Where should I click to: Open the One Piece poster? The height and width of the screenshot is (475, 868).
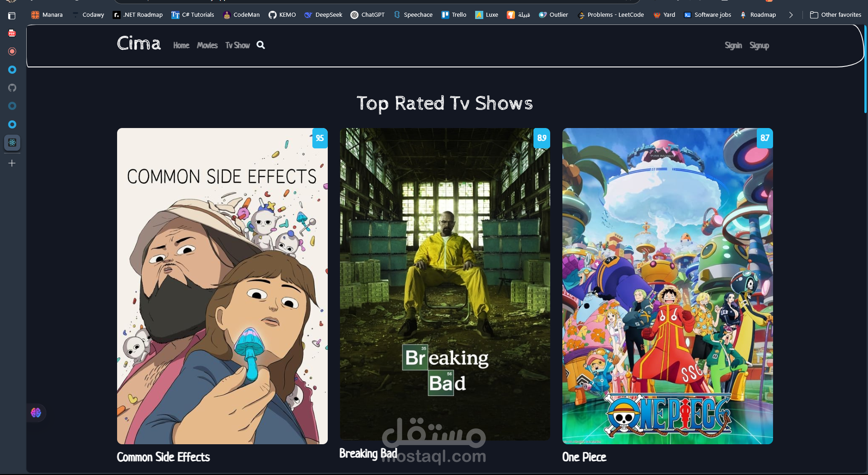668,286
